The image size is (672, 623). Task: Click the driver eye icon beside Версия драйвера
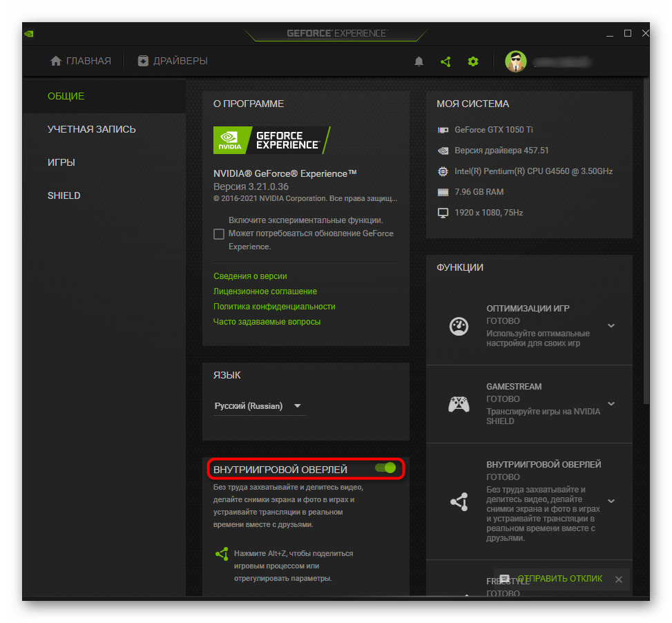pos(443,151)
